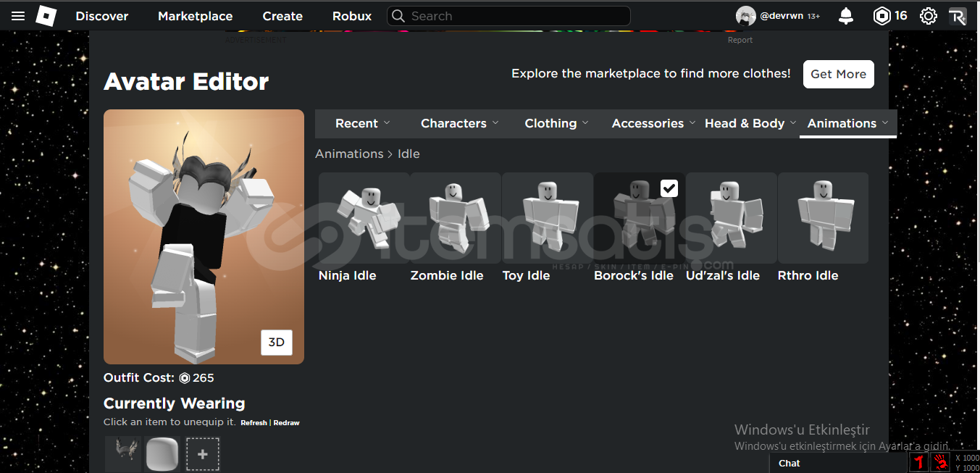Click the Ud'zal's Idle name text
980x473 pixels.
[723, 275]
